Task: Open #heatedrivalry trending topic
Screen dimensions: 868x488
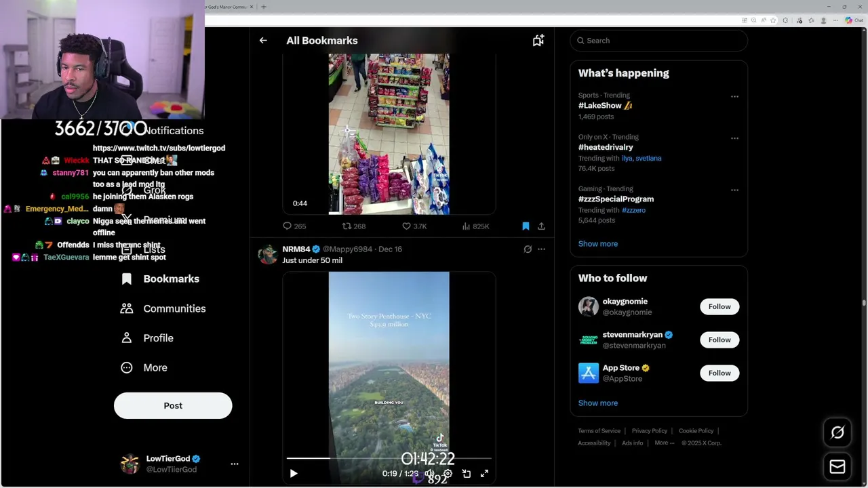Action: point(606,147)
